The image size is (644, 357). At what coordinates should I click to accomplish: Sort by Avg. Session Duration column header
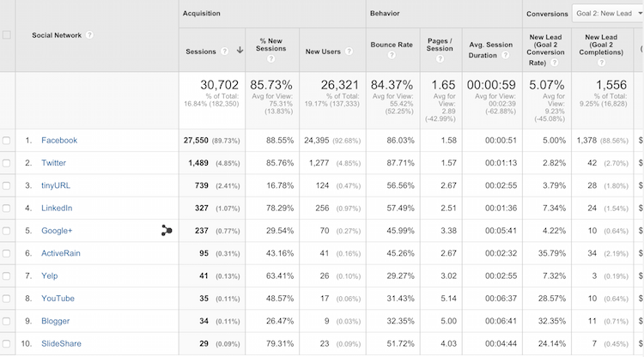tap(490, 50)
